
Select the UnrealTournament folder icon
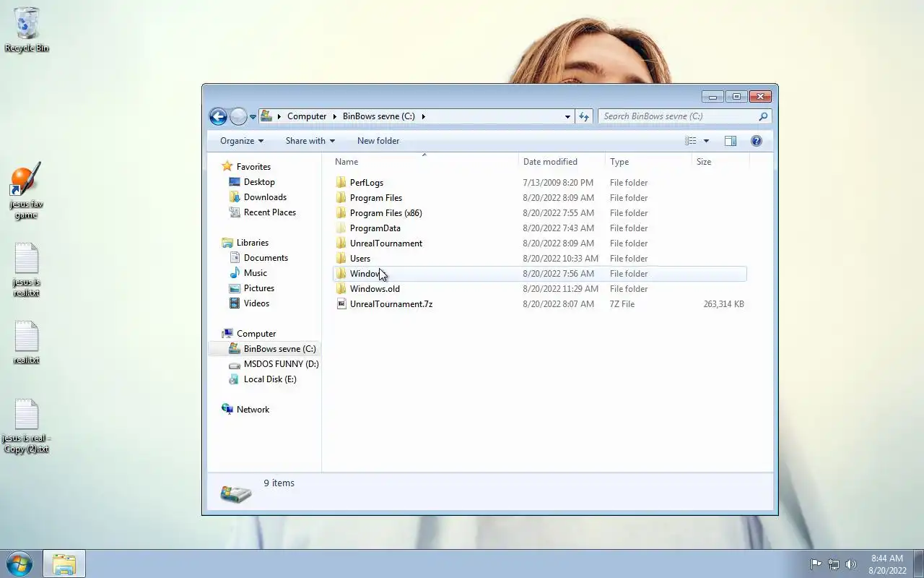(341, 243)
